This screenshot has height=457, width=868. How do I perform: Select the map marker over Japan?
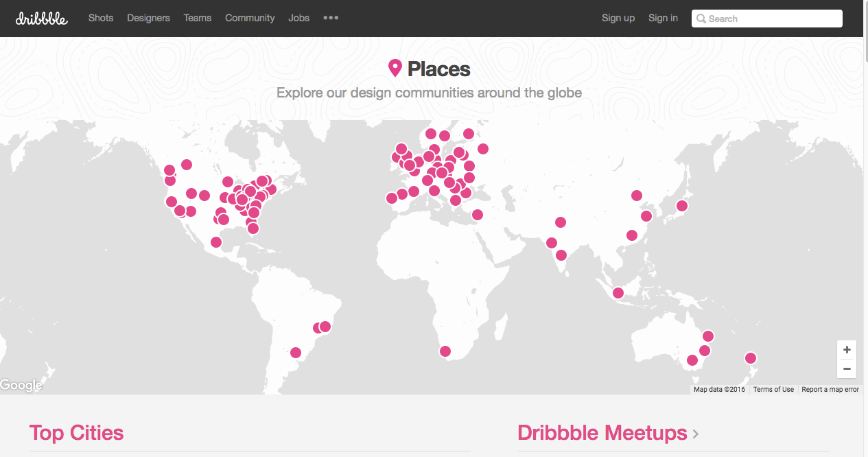[682, 205]
